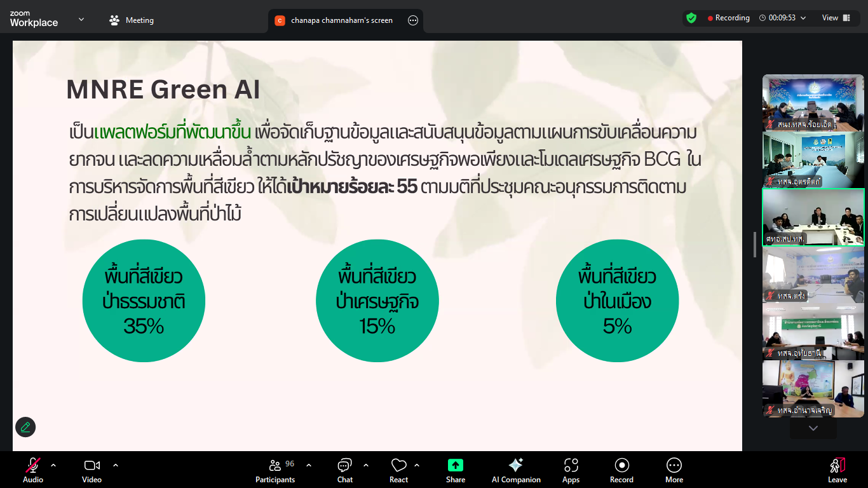Expand the video options arrow

[116, 465]
